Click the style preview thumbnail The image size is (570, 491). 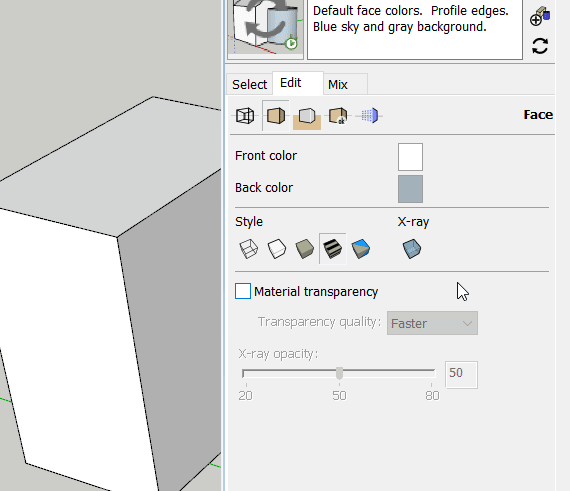(x=265, y=28)
